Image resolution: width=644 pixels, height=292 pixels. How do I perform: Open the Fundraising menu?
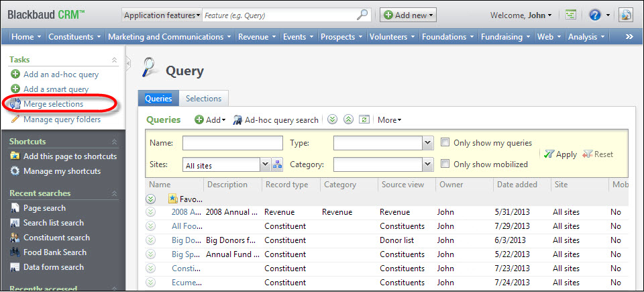click(507, 37)
